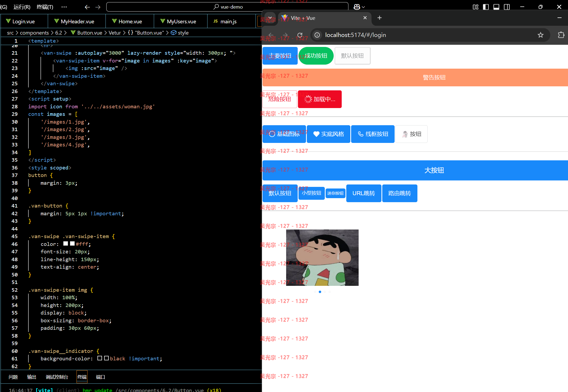View site information icon in address bar
The image size is (568, 392).
317,35
